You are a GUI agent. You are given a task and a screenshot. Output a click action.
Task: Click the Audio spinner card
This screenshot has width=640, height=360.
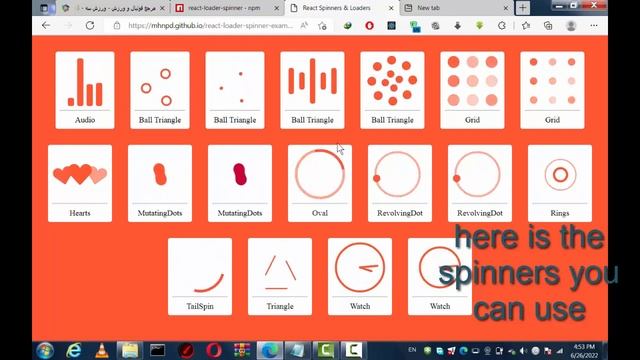[x=85, y=90]
